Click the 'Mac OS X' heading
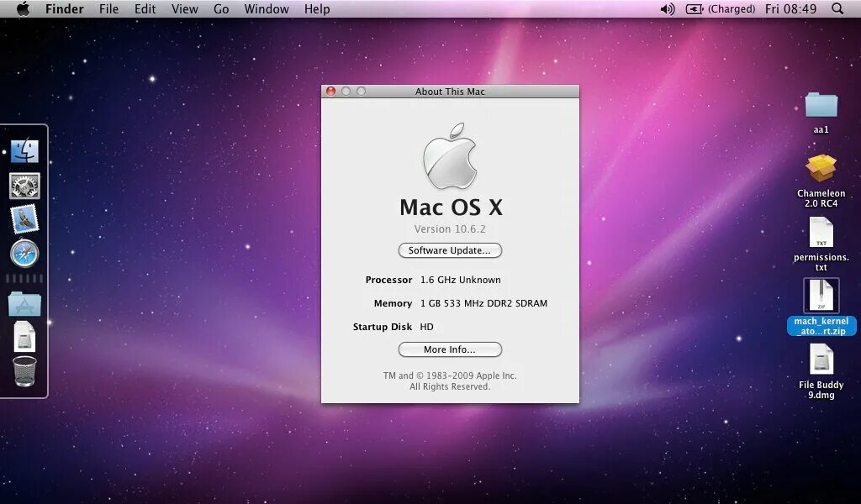 [451, 207]
